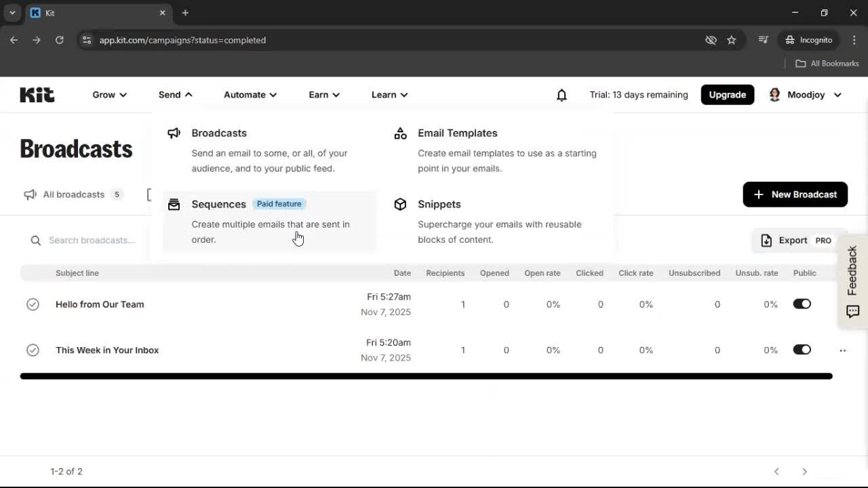Screen dimensions: 868x488
Task: Click the All broadcasts megaphone icon
Action: (29, 195)
